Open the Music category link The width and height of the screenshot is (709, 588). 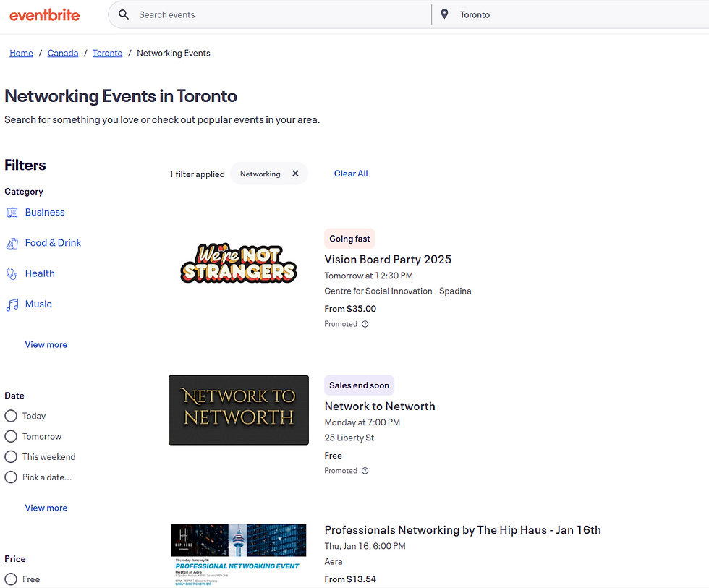38,304
